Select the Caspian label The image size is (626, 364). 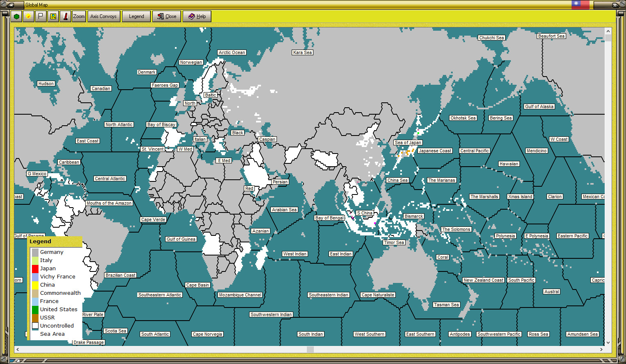click(x=268, y=139)
